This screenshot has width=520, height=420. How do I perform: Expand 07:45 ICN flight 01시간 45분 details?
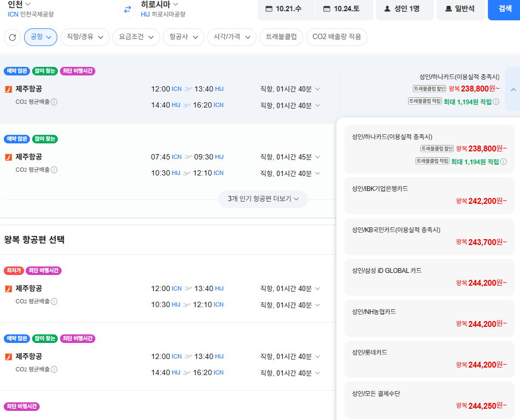[x=318, y=157]
